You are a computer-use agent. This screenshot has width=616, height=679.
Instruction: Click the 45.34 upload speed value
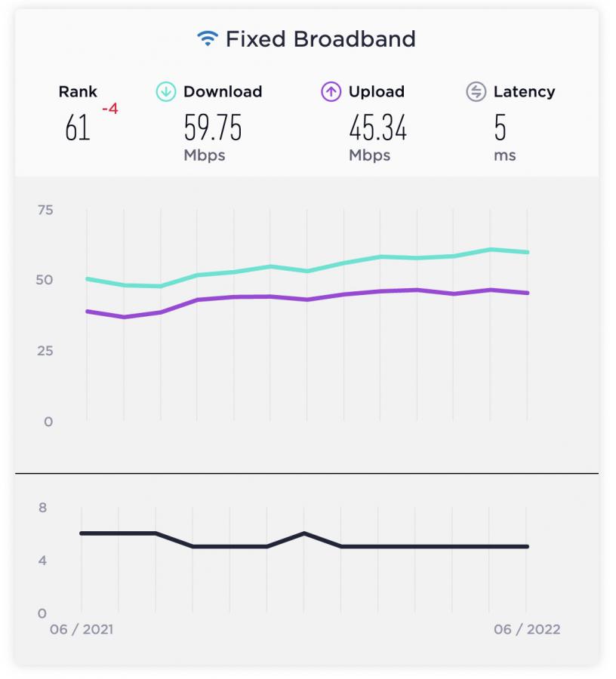(377, 128)
